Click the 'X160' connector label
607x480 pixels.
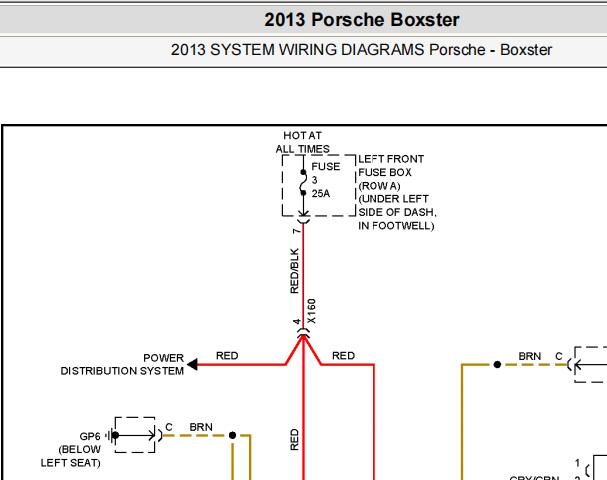click(312, 311)
